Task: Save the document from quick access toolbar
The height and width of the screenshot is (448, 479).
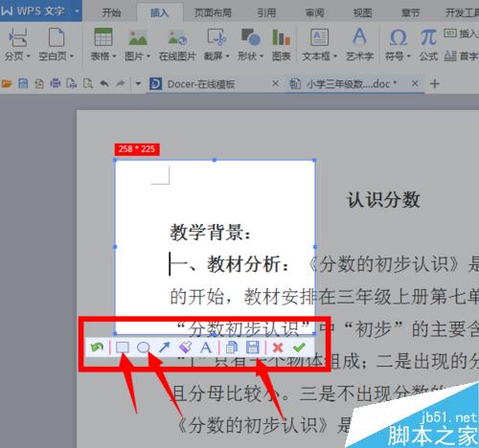Action: point(23,83)
